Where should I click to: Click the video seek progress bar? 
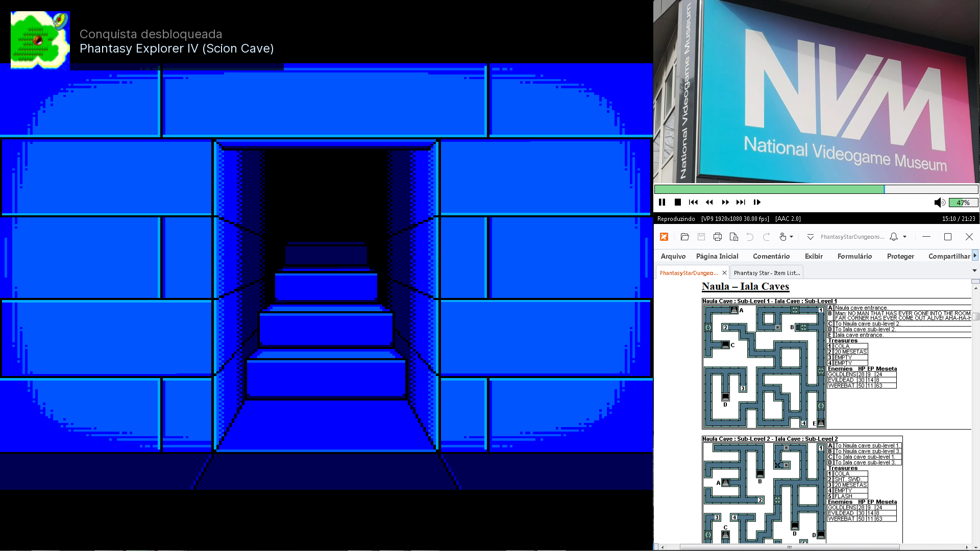tap(816, 189)
